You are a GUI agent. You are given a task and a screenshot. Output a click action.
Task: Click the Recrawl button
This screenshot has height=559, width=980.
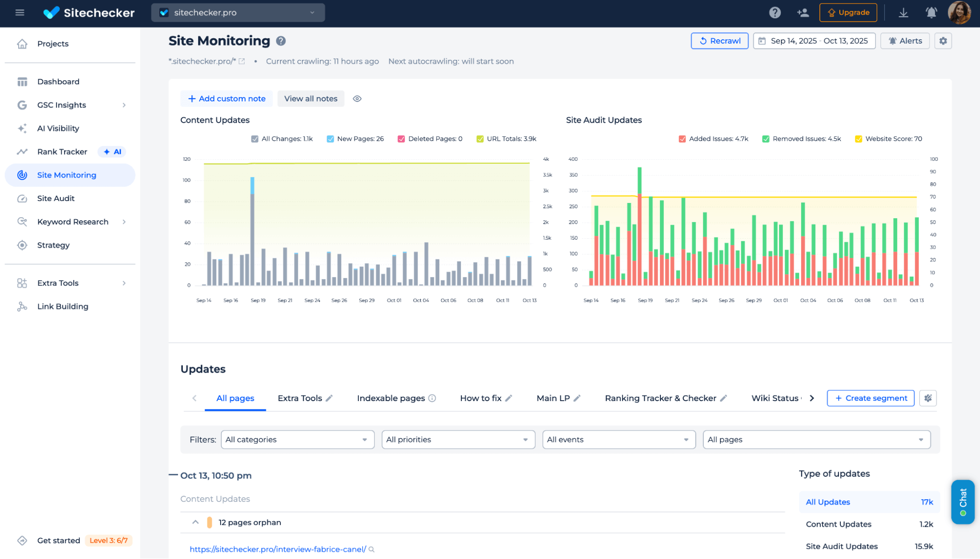click(x=719, y=41)
